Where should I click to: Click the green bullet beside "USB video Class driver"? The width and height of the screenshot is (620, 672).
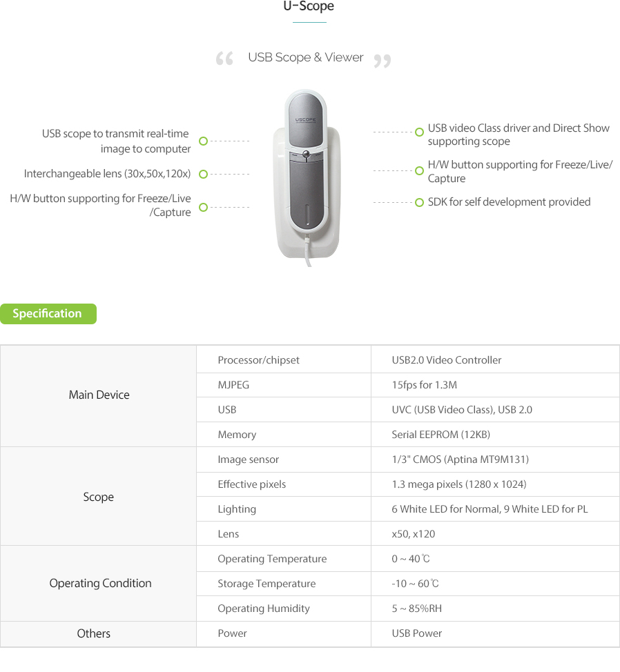pos(419,132)
